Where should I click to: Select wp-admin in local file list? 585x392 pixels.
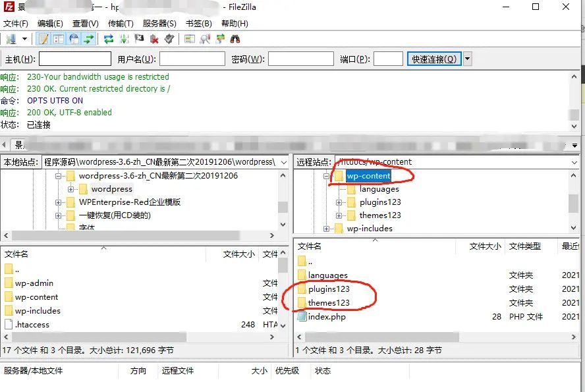click(x=34, y=283)
